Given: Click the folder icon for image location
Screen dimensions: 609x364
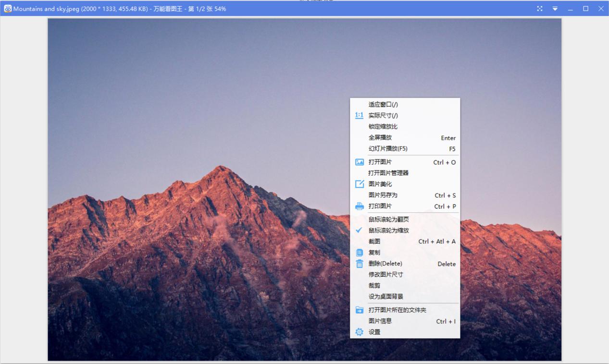Looking at the screenshot, I should pos(359,310).
